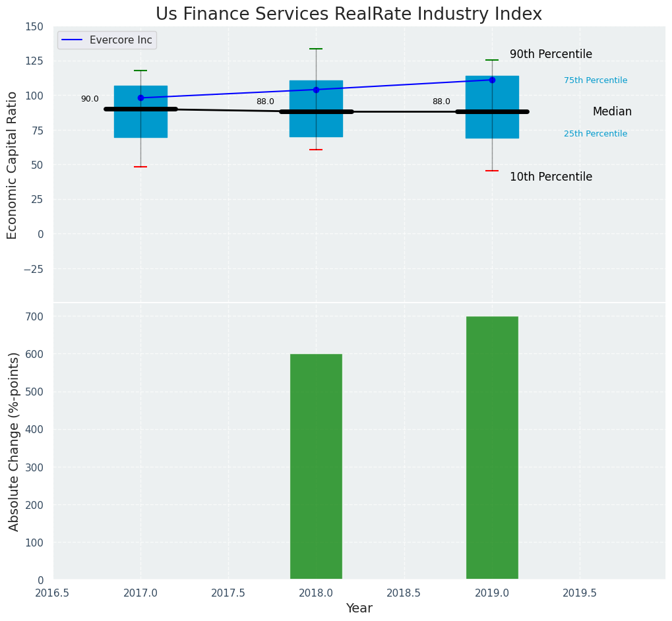Screen dimensions: 672x621
Task: Click the green 2018 absolute change bar
Action: pos(316,467)
